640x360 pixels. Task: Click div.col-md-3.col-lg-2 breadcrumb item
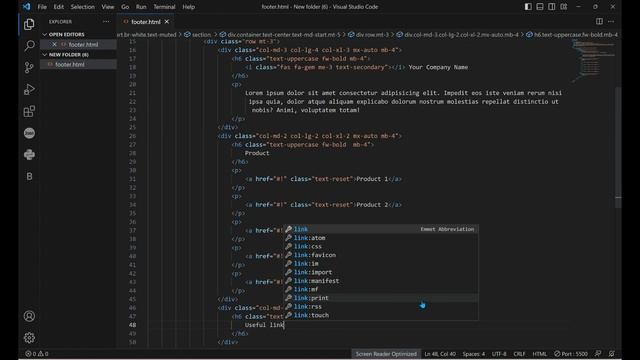[457, 35]
